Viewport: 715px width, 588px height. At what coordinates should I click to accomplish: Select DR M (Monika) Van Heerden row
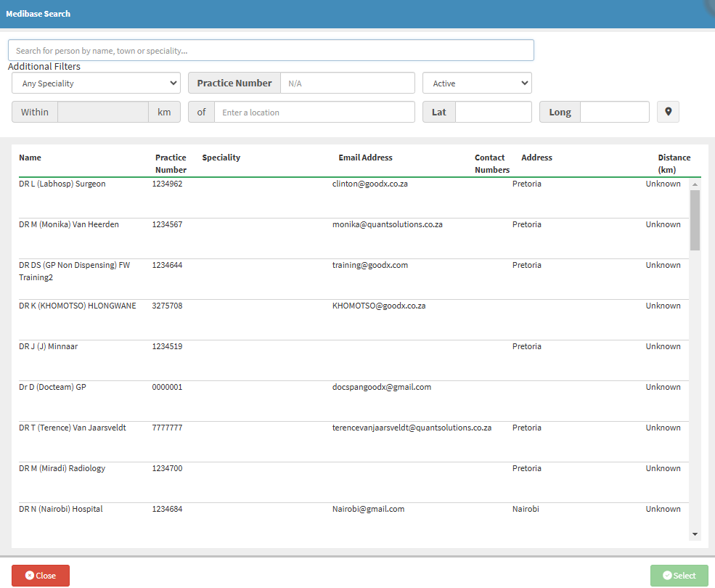pyautogui.click(x=69, y=225)
